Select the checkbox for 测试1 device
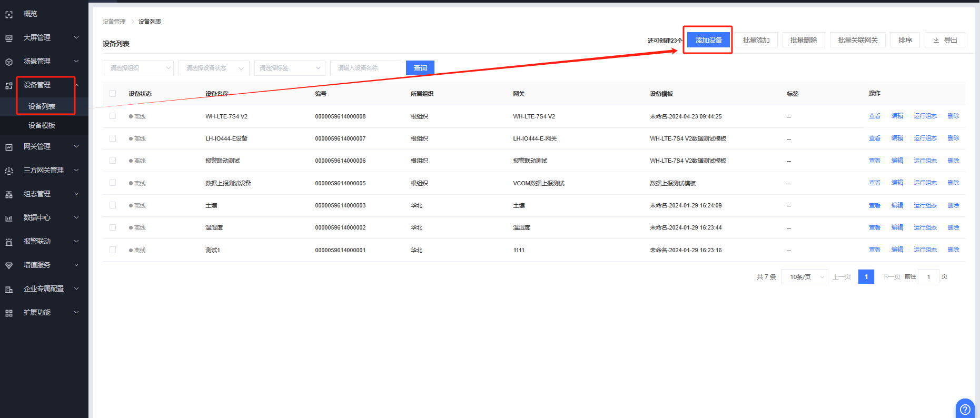The height and width of the screenshot is (418, 980). coord(113,250)
